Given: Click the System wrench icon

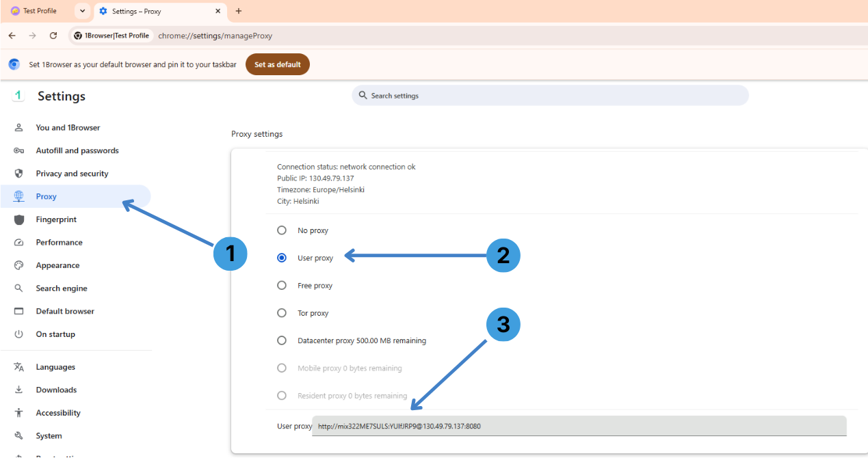Looking at the screenshot, I should click(x=19, y=435).
